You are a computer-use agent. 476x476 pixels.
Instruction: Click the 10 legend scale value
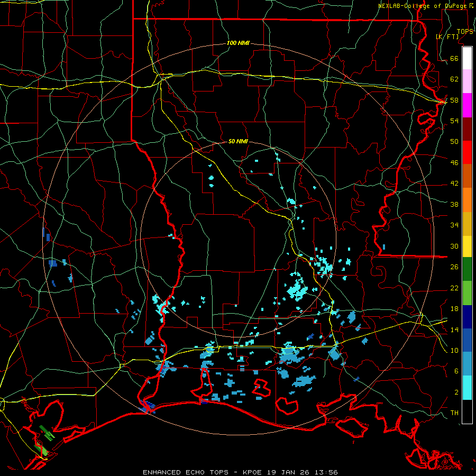[454, 350]
